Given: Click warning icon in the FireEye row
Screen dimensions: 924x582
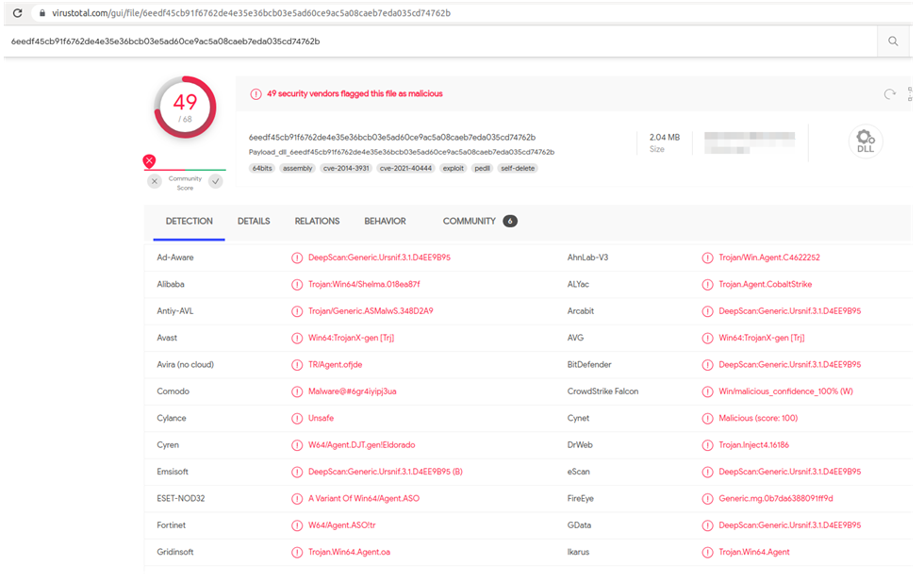Looking at the screenshot, I should (707, 498).
